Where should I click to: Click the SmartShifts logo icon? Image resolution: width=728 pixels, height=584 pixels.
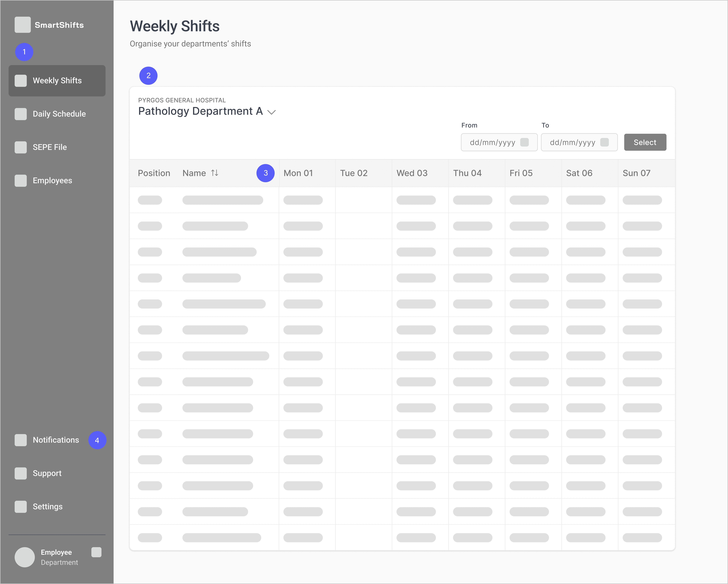coord(23,25)
